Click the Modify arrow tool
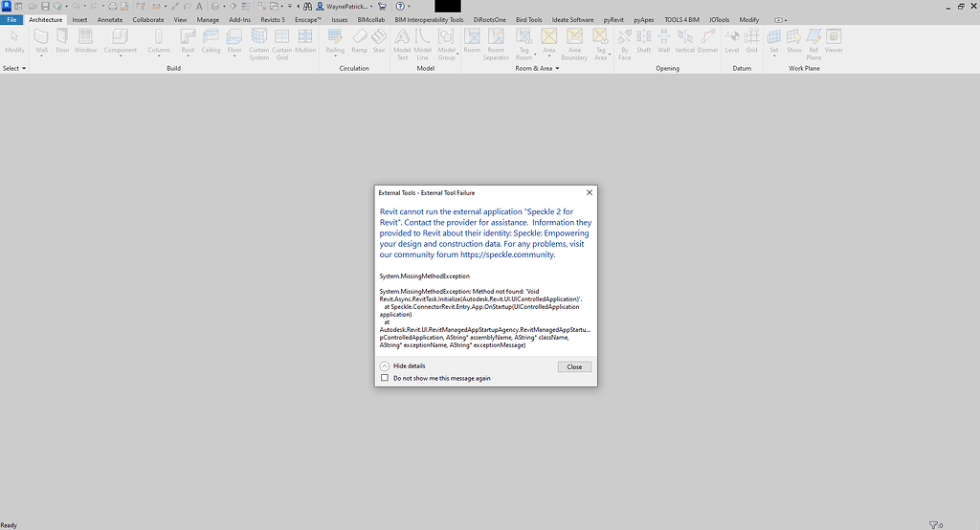980x530 pixels. (x=14, y=41)
